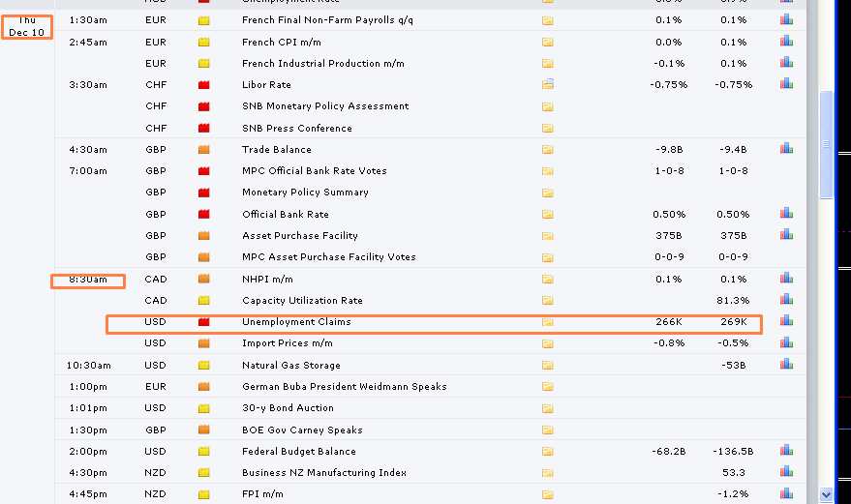Select the German Buba President Weidmann Speaks event
This screenshot has height=504, width=851.
[344, 387]
